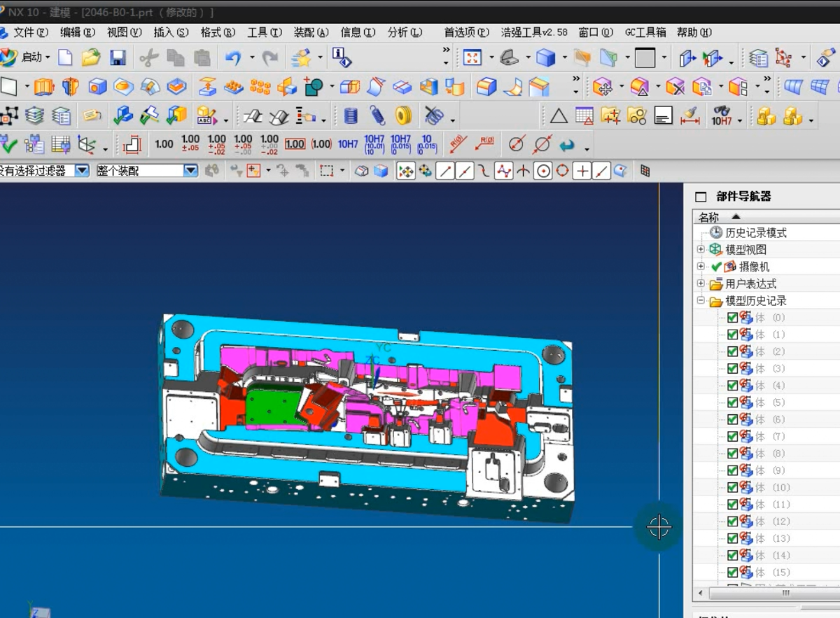Toggle the body (15) checkbox
Viewport: 840px width, 618px height.
tap(732, 572)
